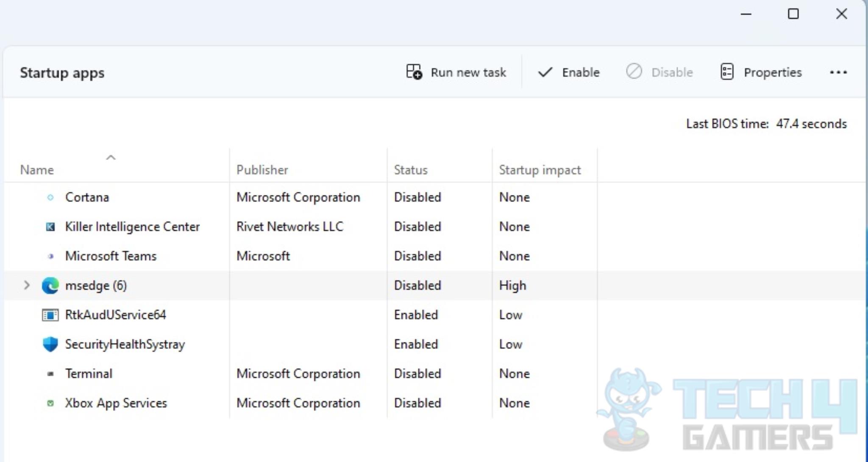Click the sort arrow above Name

(x=111, y=158)
